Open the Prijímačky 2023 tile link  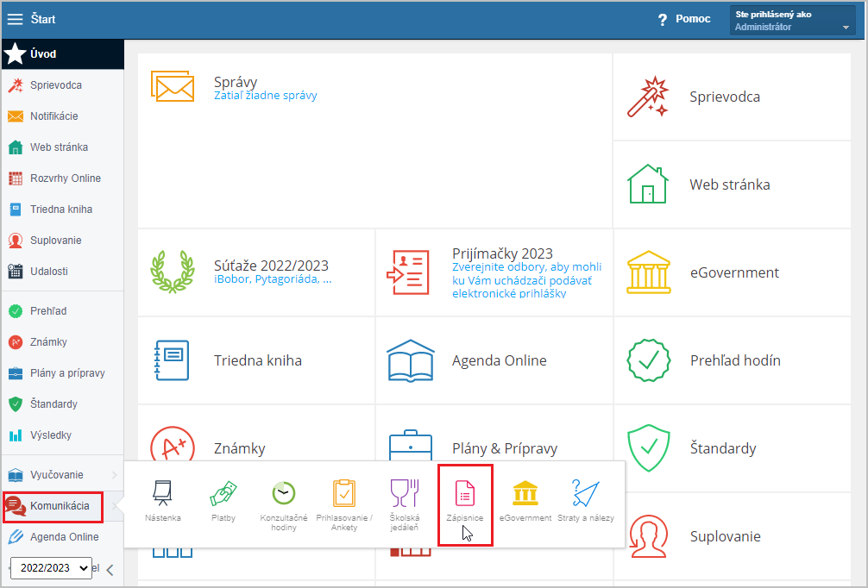[x=502, y=253]
